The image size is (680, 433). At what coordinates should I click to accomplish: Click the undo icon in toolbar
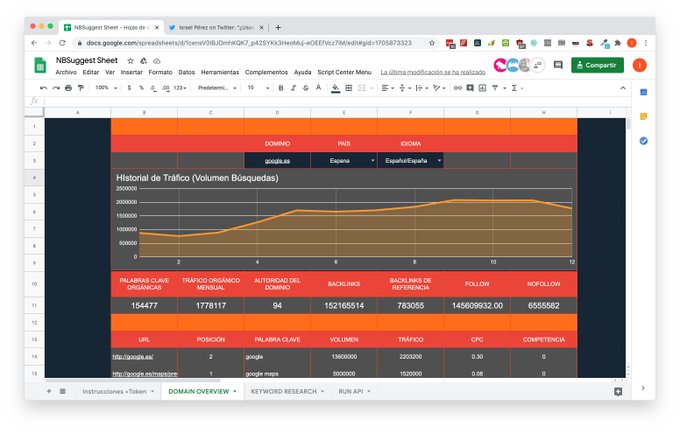[x=43, y=88]
